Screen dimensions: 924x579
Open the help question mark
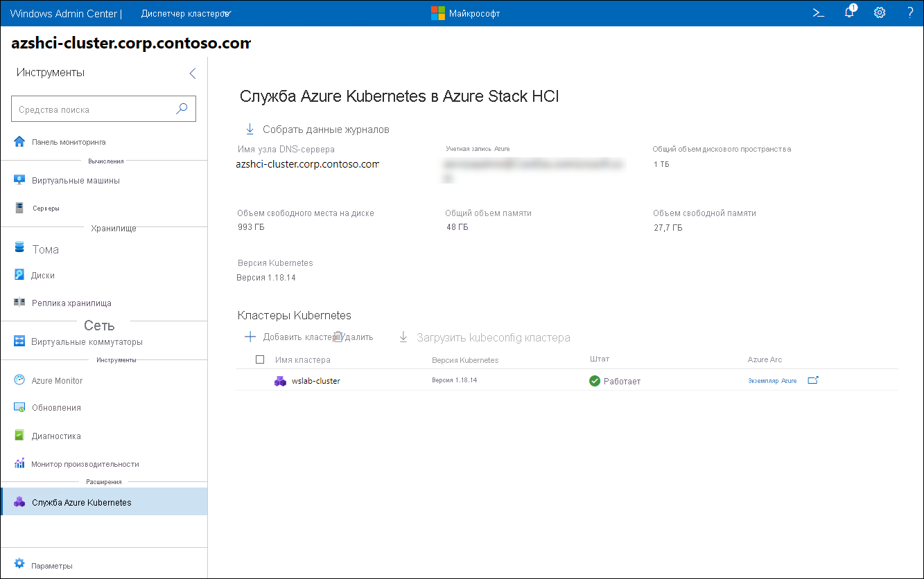909,12
